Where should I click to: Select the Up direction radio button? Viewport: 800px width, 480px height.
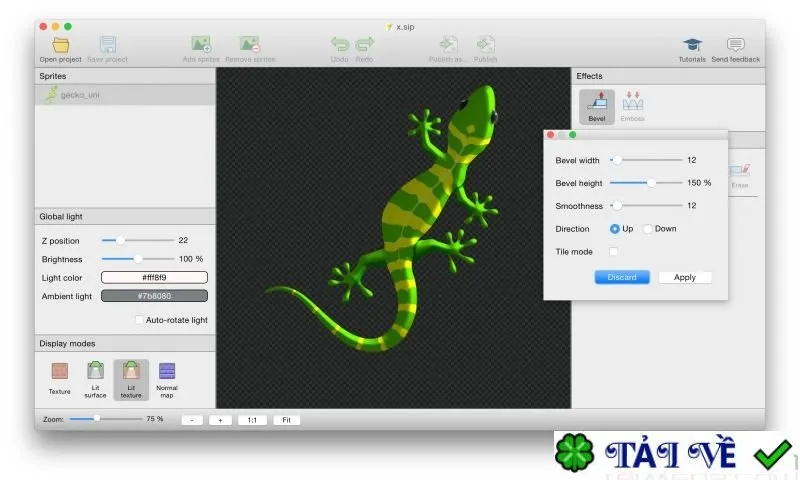point(614,229)
